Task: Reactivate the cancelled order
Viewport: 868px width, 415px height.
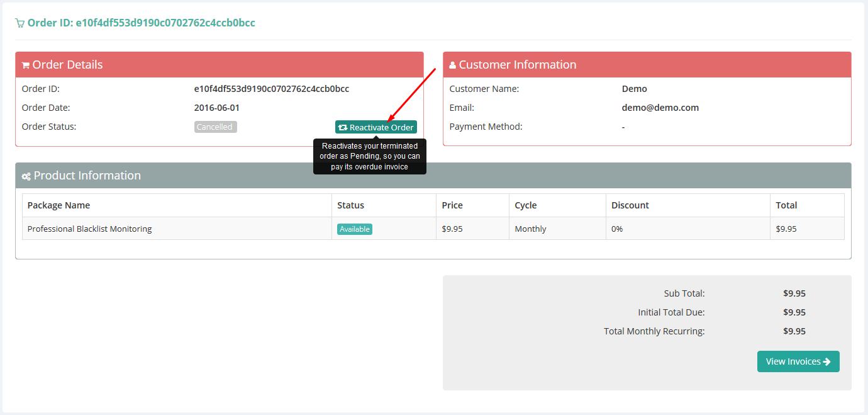Action: pos(376,127)
